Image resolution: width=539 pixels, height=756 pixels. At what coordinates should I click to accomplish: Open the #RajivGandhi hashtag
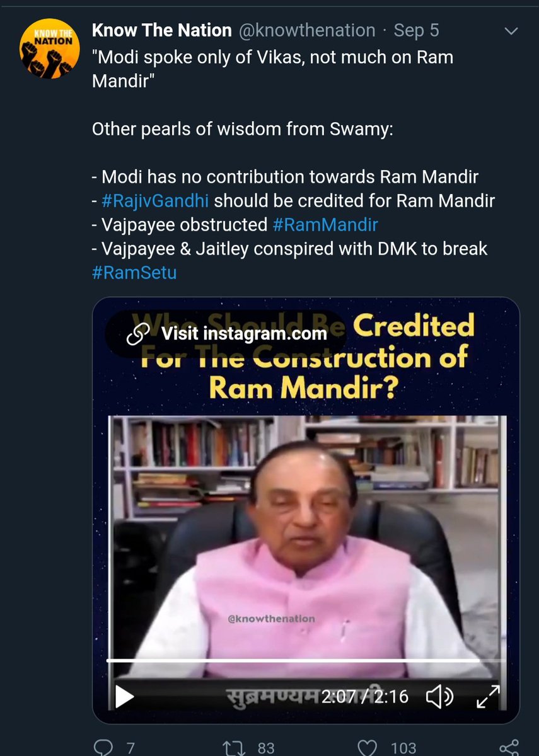click(155, 201)
